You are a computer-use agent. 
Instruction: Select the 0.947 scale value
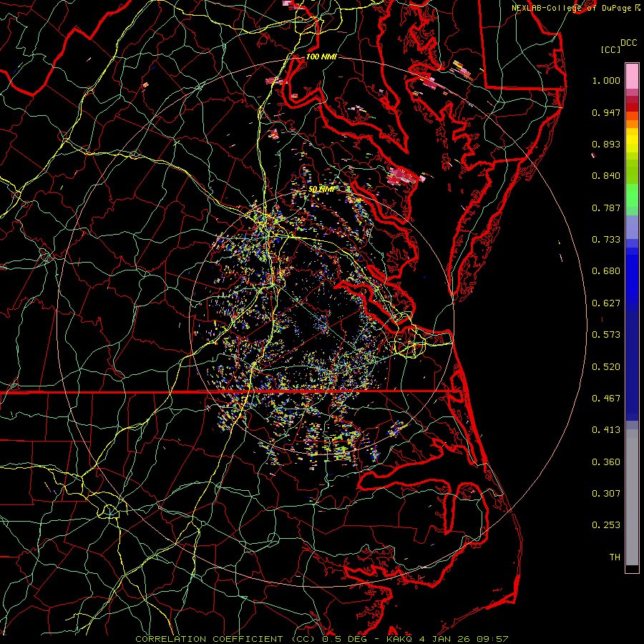606,112
